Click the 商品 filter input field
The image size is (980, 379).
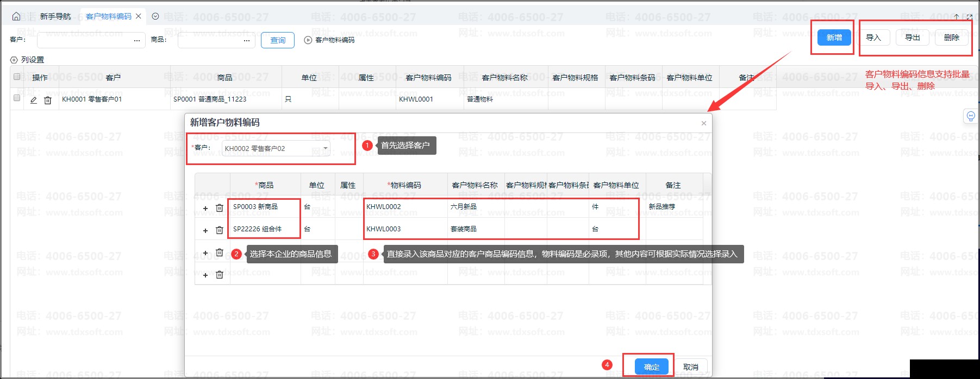pyautogui.click(x=216, y=40)
